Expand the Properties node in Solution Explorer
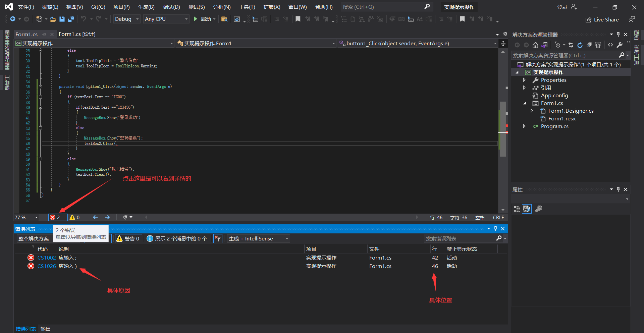 [x=524, y=80]
